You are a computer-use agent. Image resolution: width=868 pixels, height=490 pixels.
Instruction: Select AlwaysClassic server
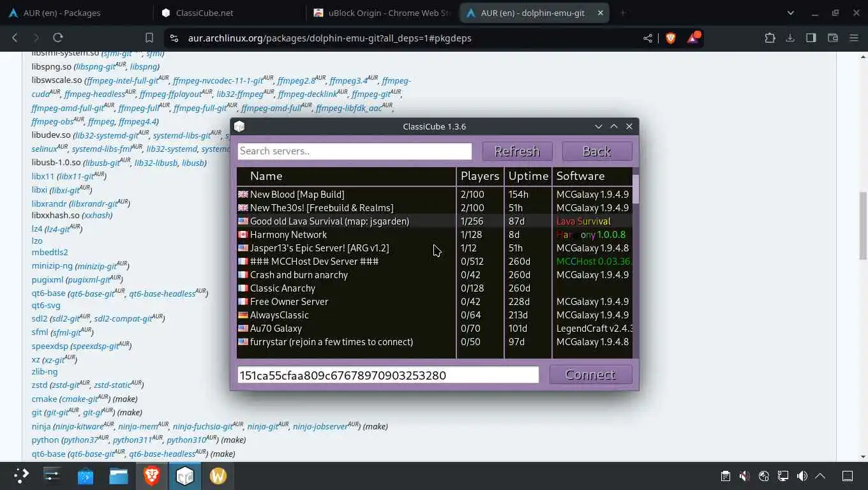point(434,315)
